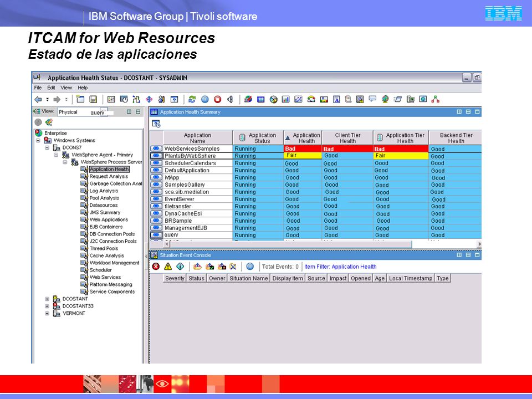Select the Topology view toolbar icon
This screenshot has height=399, width=532.
pos(436,99)
